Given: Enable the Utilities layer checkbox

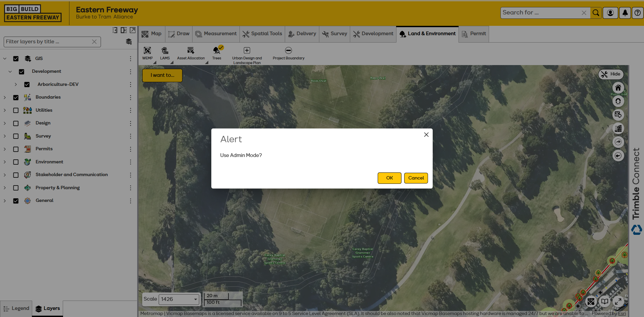Looking at the screenshot, I should click(x=16, y=110).
